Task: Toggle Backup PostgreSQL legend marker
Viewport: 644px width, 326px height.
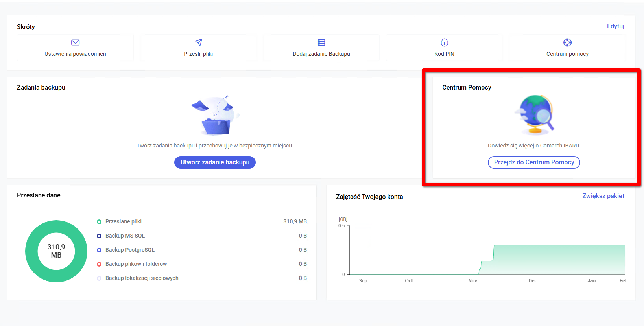Action: point(99,250)
